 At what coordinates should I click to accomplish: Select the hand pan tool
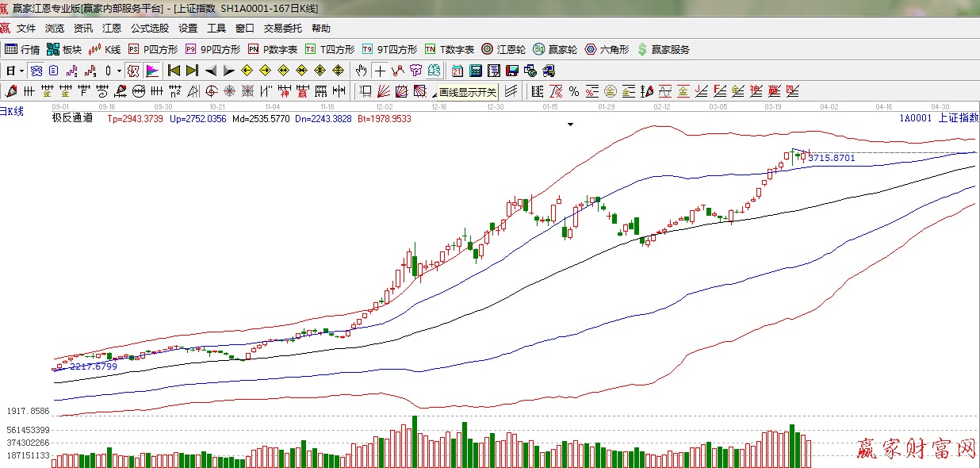[362, 71]
